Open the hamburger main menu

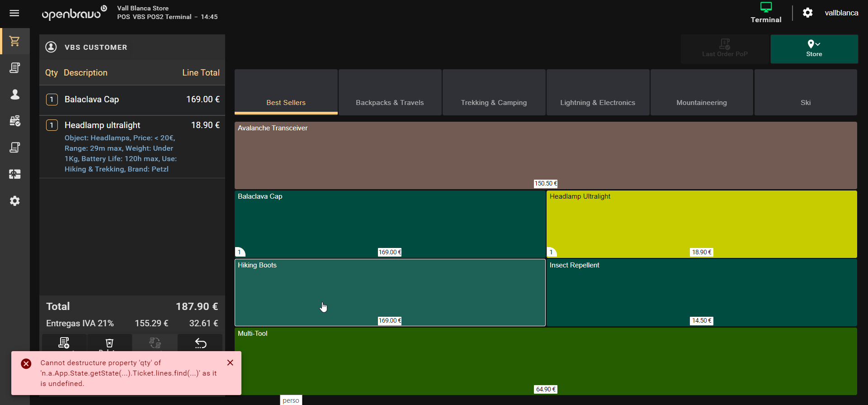14,13
